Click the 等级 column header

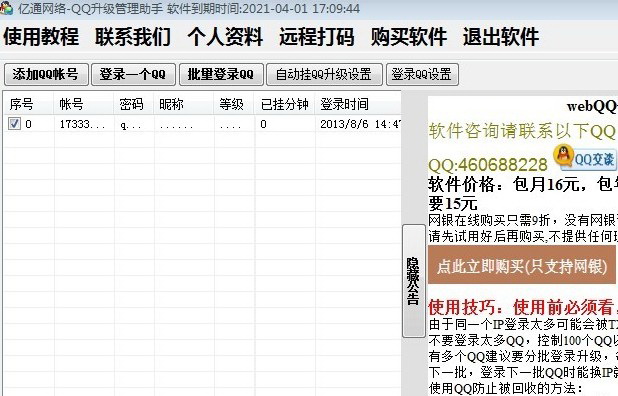234,104
